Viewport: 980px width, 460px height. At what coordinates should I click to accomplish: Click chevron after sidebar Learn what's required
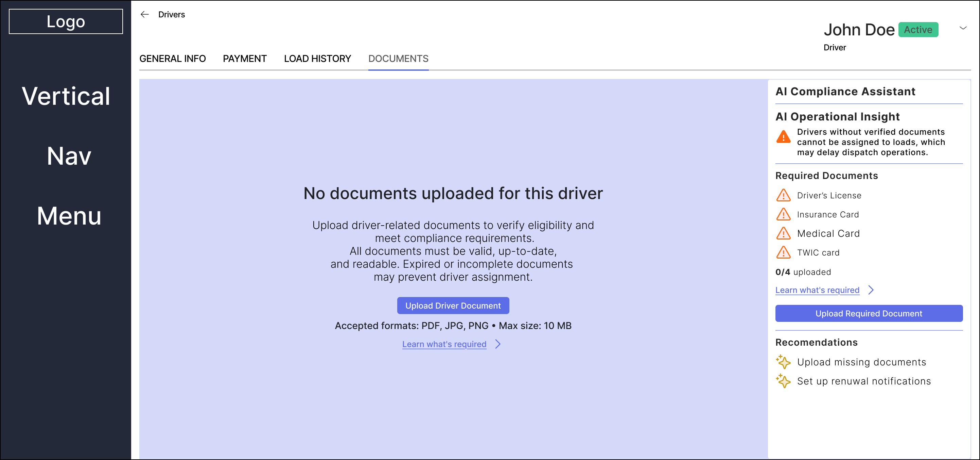click(871, 290)
